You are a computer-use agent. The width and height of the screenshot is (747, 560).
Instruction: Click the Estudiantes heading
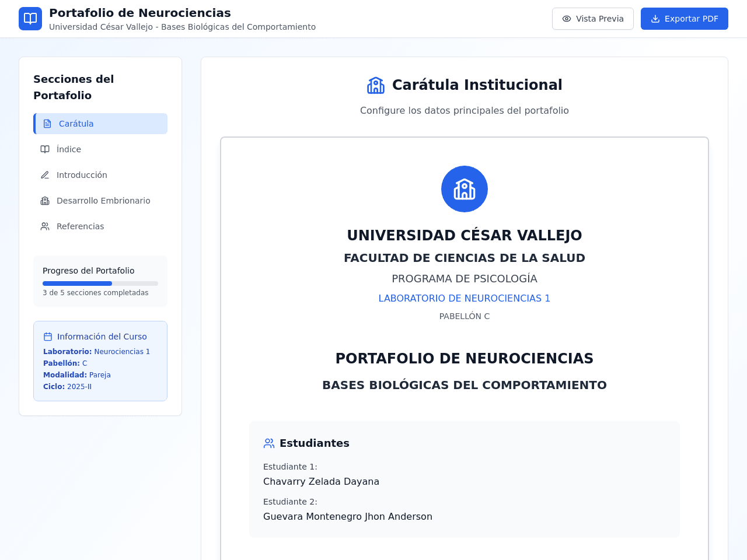point(315,443)
